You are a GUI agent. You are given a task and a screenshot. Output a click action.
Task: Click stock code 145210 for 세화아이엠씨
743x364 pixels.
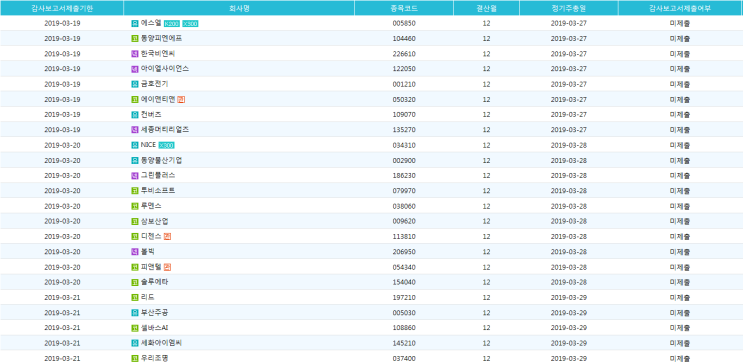tap(404, 343)
